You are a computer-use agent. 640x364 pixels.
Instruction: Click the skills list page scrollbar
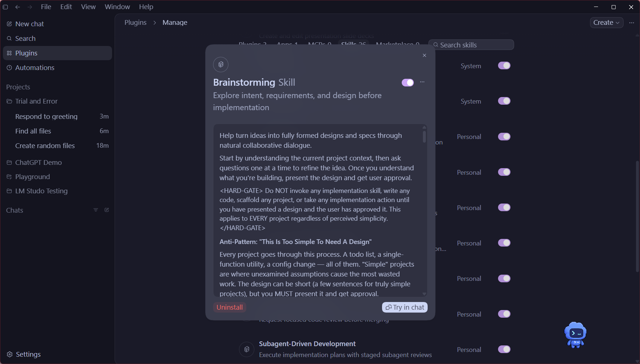[x=637, y=216]
